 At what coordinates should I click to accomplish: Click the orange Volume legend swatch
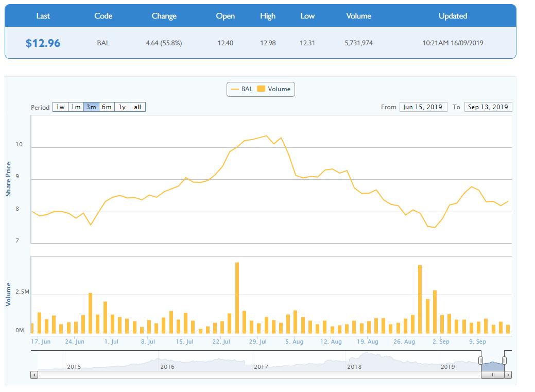pyautogui.click(x=261, y=89)
